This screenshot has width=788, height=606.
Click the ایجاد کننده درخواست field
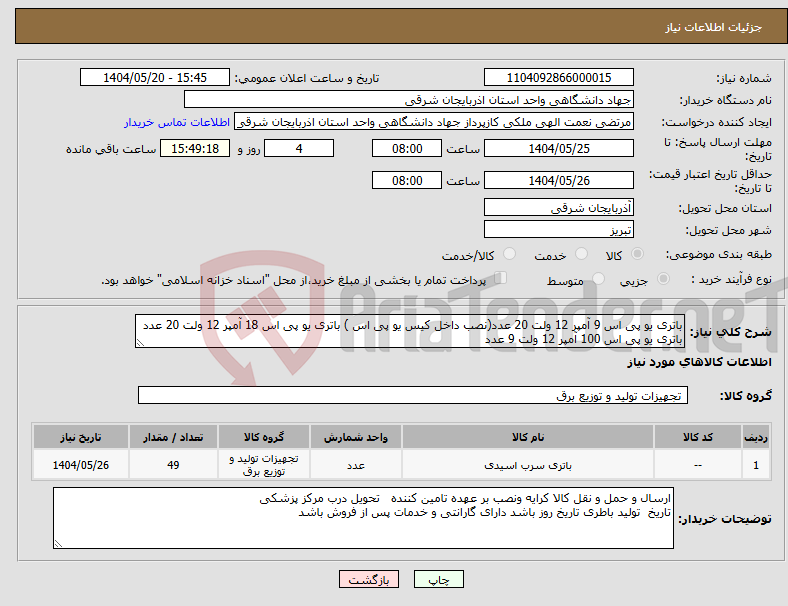[434, 122]
